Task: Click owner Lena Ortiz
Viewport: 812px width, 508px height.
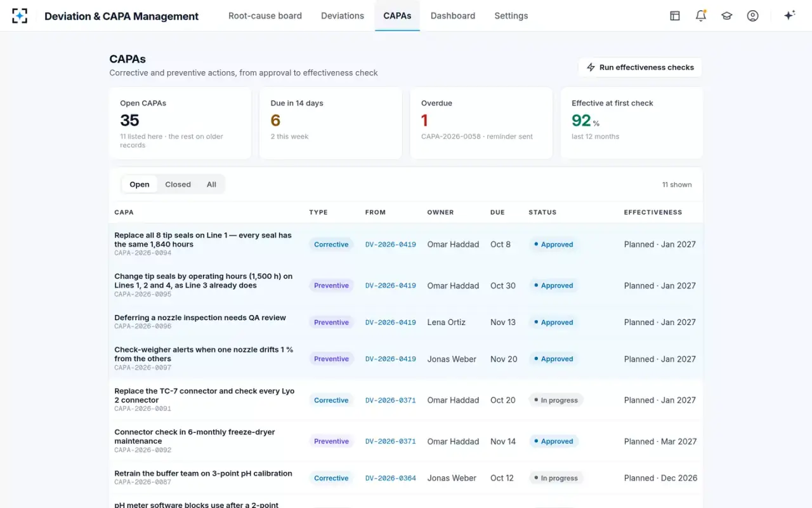Action: point(446,323)
